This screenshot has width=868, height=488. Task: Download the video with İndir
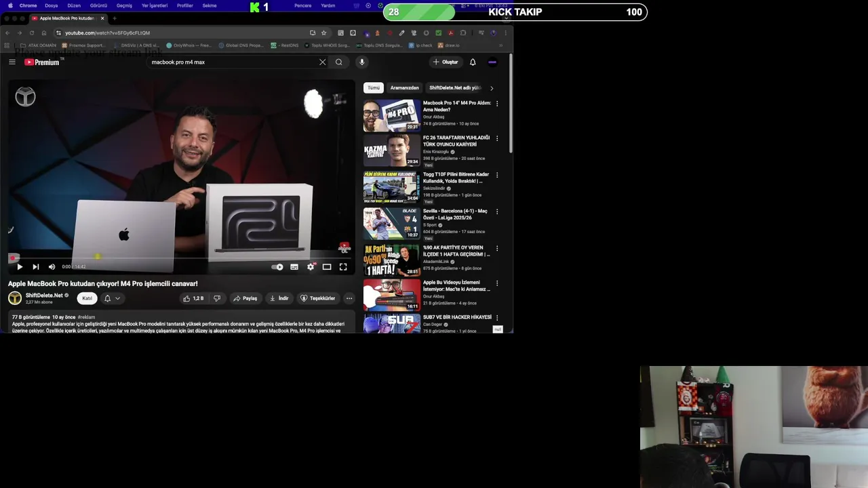point(279,298)
